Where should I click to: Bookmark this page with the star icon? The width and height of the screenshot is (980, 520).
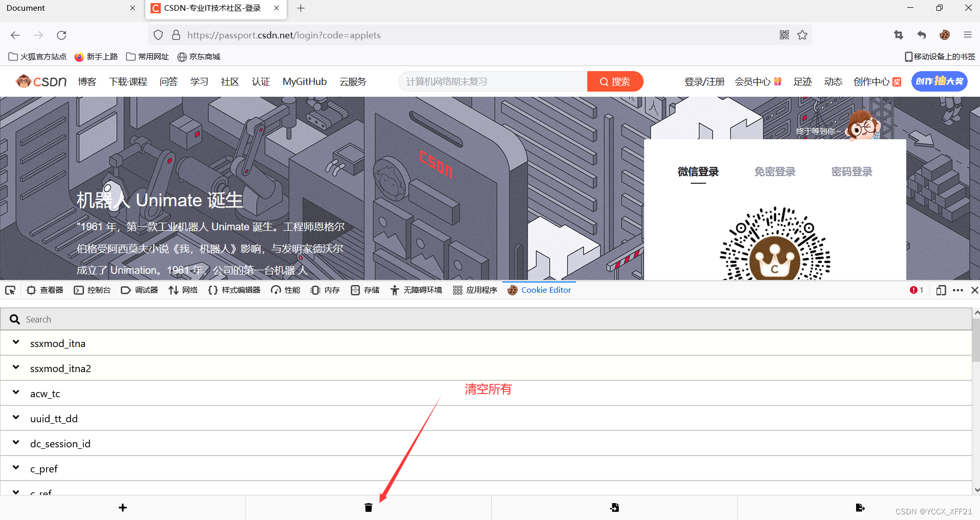tap(803, 35)
